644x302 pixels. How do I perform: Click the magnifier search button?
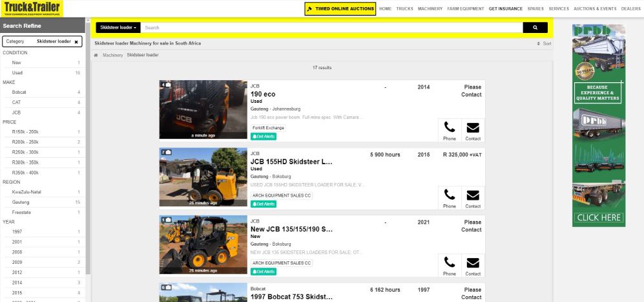pos(535,28)
